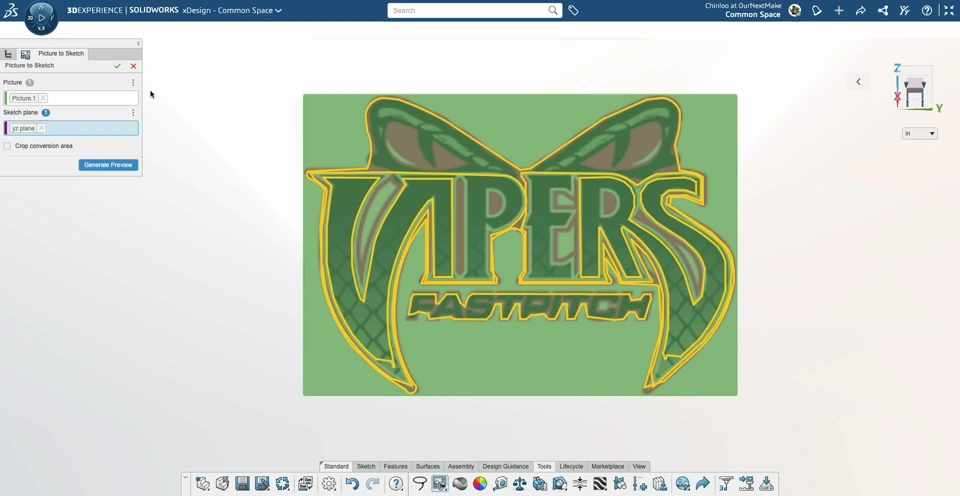Click the Save floppy disk icon
Screen dimensions: 960x496
[242, 484]
